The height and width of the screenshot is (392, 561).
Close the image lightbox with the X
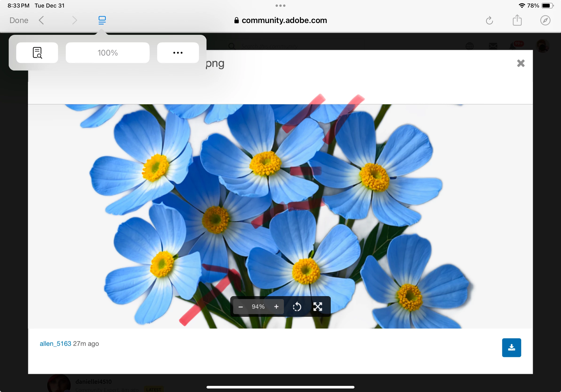[521, 63]
